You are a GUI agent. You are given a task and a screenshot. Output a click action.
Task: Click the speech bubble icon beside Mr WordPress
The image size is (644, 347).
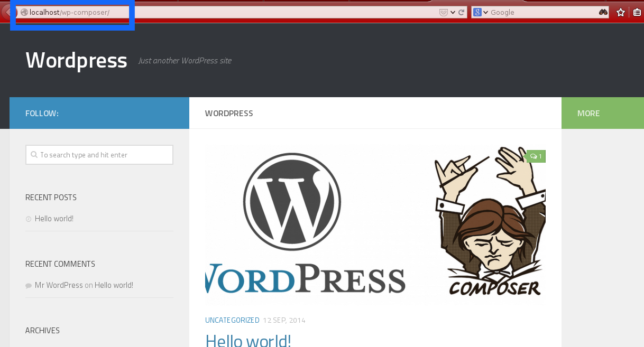point(29,286)
